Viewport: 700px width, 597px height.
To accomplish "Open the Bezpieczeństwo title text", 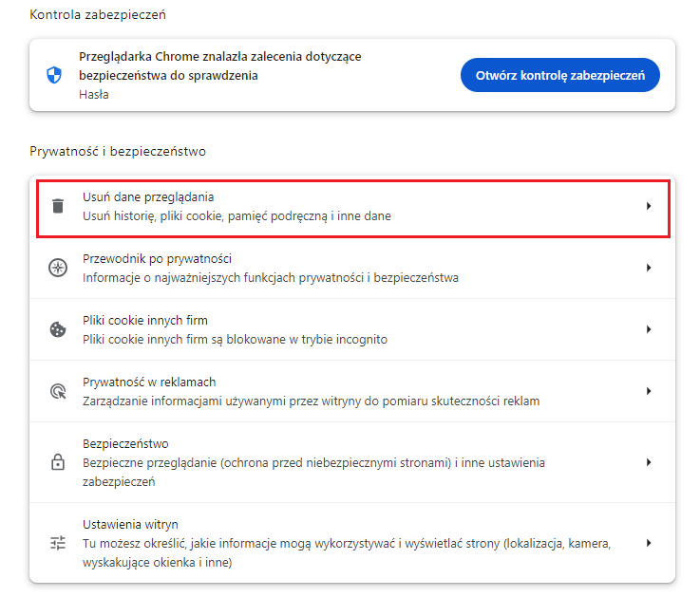I will point(125,443).
